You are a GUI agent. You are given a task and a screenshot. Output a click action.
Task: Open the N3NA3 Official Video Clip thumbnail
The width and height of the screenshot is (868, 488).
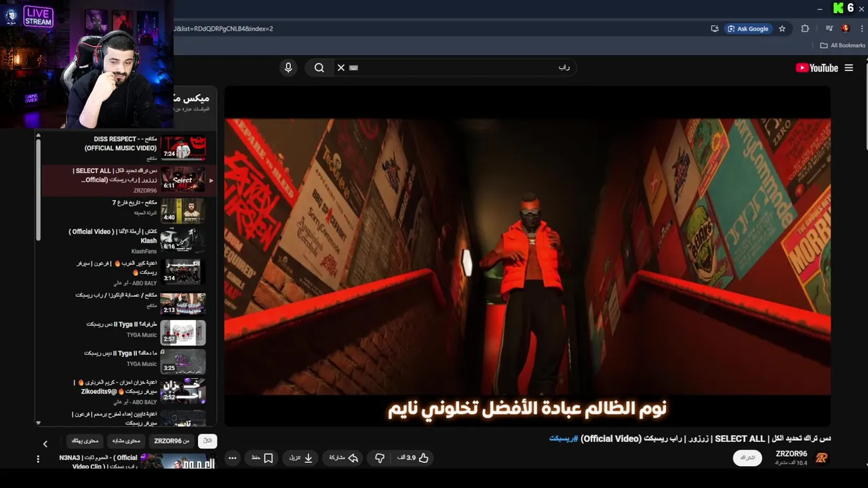(x=178, y=462)
